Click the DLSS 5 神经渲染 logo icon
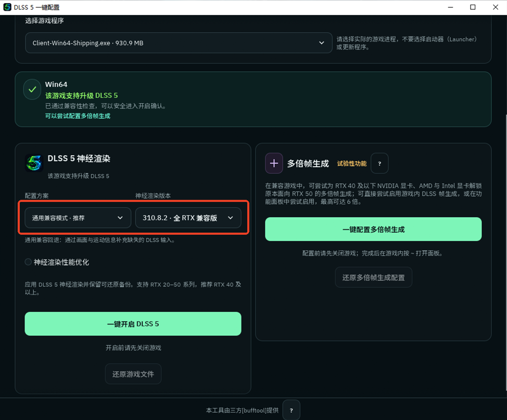The width and height of the screenshot is (507, 420). pos(34,162)
